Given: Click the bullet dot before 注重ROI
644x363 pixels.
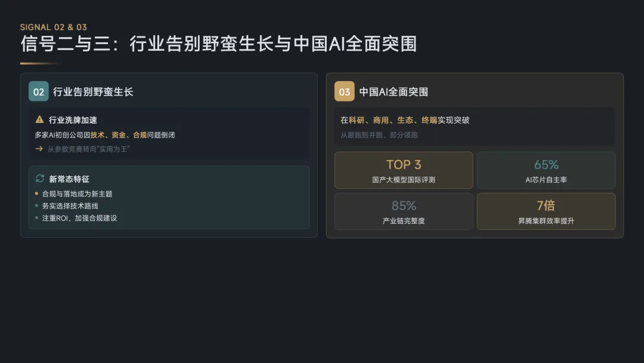Looking at the screenshot, I should tap(37, 218).
